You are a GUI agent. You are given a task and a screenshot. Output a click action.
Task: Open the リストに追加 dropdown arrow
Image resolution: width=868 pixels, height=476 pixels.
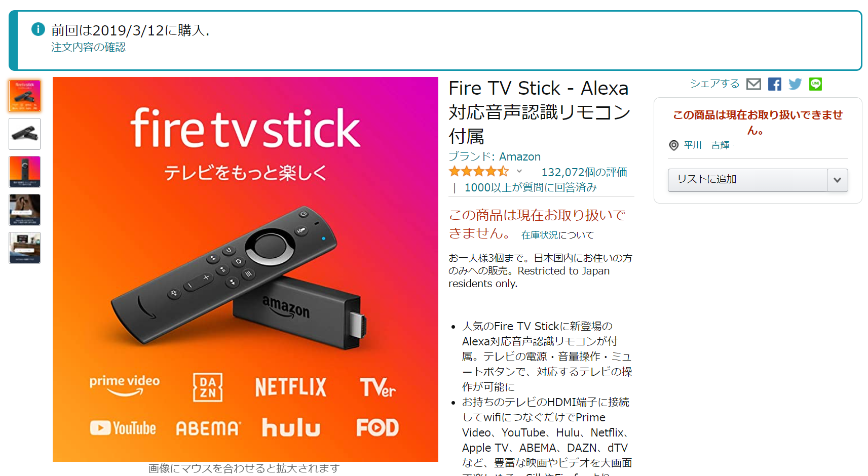838,180
